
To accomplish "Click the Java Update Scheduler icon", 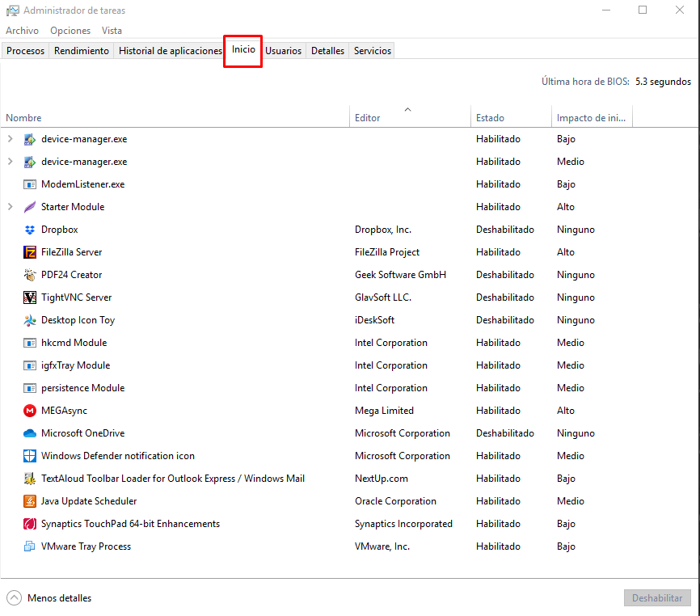I will point(29,501).
